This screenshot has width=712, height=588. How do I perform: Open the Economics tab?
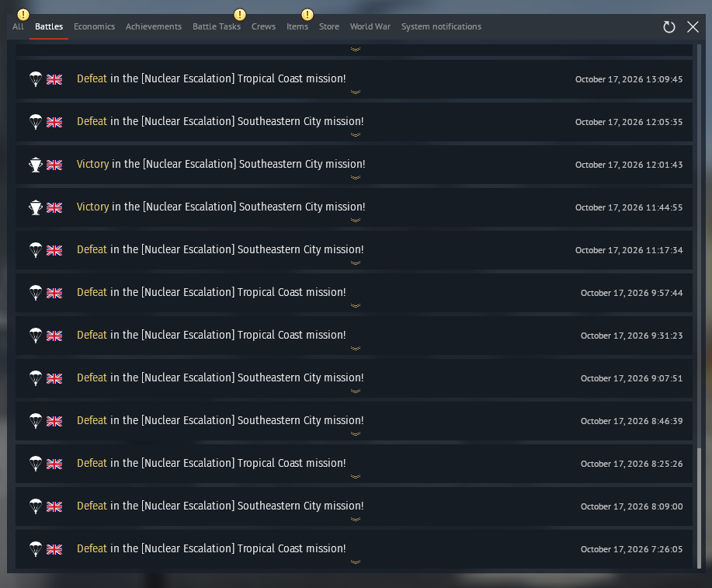95,27
